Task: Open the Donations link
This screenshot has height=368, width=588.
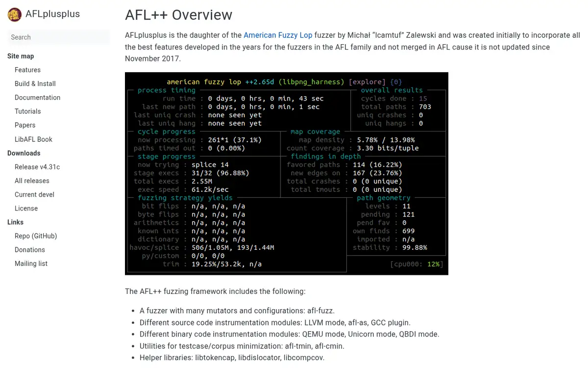Action: pos(30,250)
